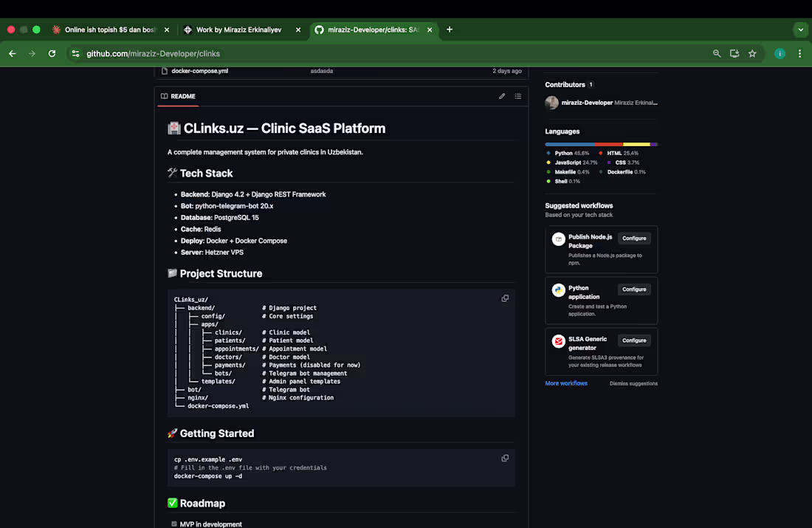
Task: Edit the README with the pencil icon
Action: (502, 96)
